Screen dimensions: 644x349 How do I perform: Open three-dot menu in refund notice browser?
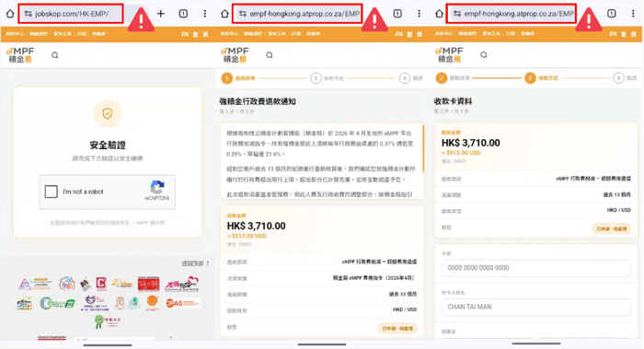click(x=419, y=14)
